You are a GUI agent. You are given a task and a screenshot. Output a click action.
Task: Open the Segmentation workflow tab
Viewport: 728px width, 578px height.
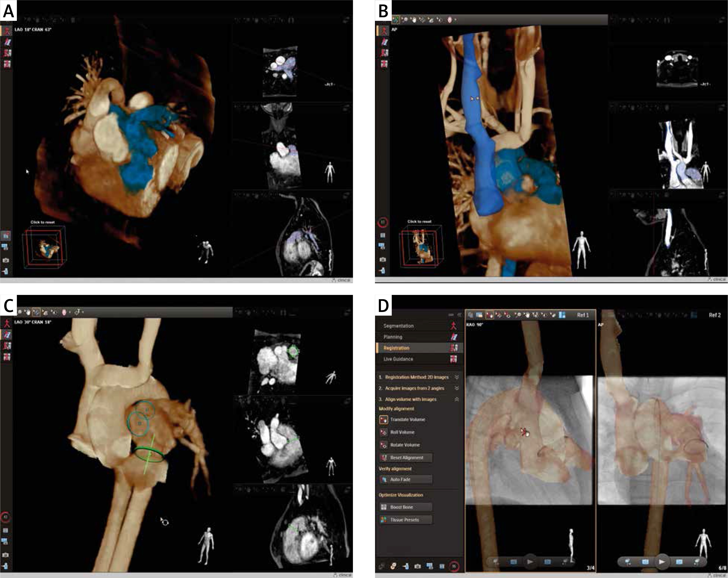point(398,326)
